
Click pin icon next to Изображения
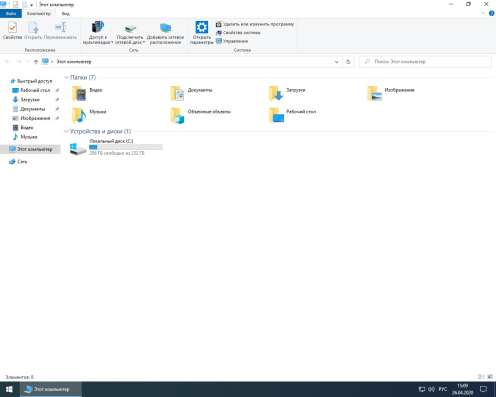point(57,118)
